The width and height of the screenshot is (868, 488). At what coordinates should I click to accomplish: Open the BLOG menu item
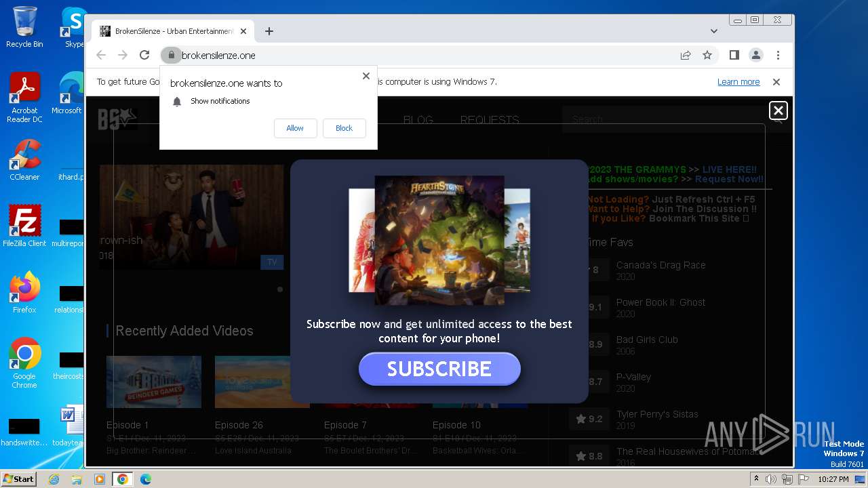pyautogui.click(x=418, y=120)
